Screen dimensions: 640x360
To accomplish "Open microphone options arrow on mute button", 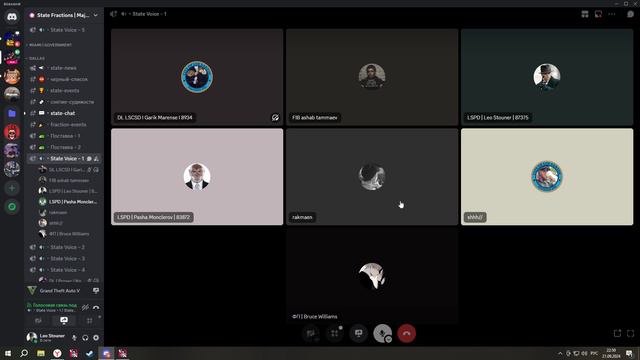I will point(389,339).
